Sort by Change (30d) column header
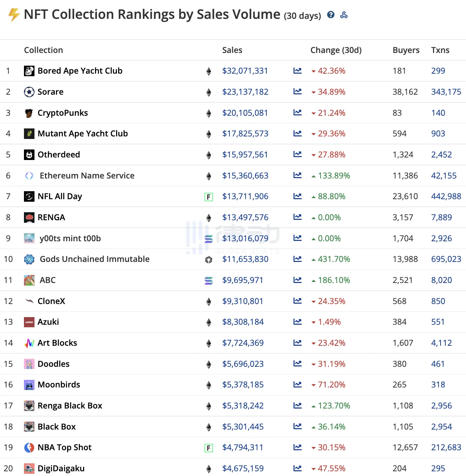This screenshot has width=466, height=476. click(x=336, y=50)
